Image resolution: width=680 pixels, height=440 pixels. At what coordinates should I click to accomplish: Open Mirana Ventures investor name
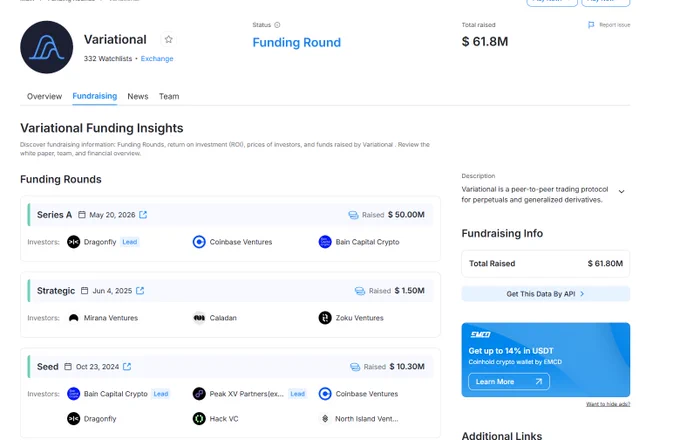pos(111,318)
